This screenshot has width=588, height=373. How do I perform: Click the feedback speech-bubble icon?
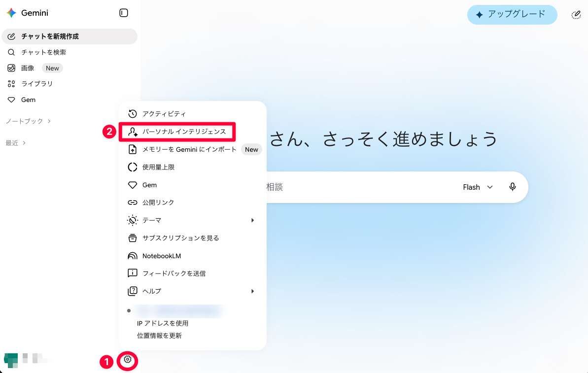(133, 273)
